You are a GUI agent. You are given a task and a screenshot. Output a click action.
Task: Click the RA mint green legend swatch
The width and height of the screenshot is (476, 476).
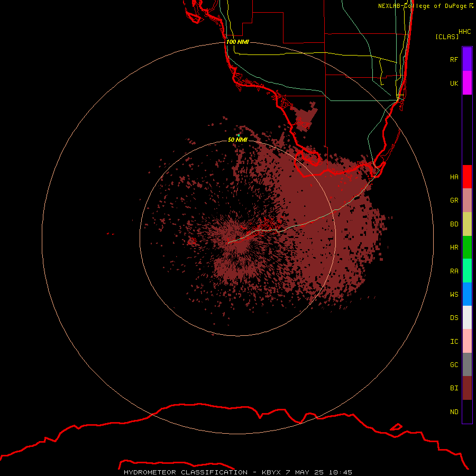point(467,271)
